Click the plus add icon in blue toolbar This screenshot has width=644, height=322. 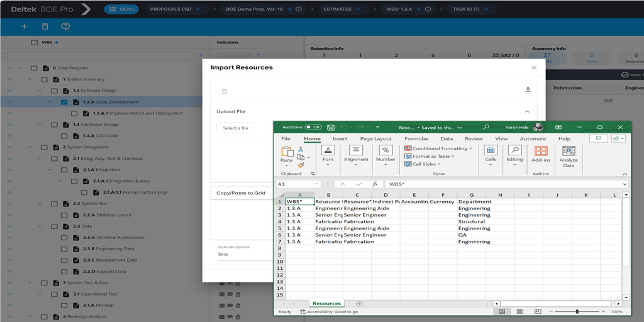tap(25, 26)
